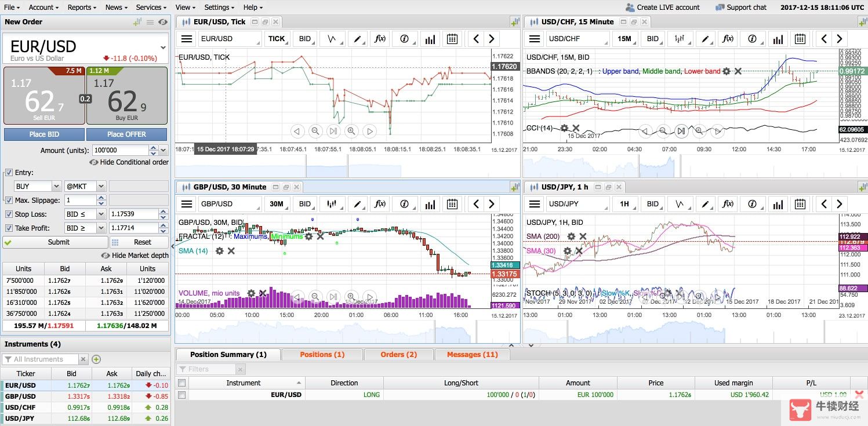This screenshot has height=426, width=868.
Task: Toggle the Take Profit checkbox
Action: tap(9, 228)
